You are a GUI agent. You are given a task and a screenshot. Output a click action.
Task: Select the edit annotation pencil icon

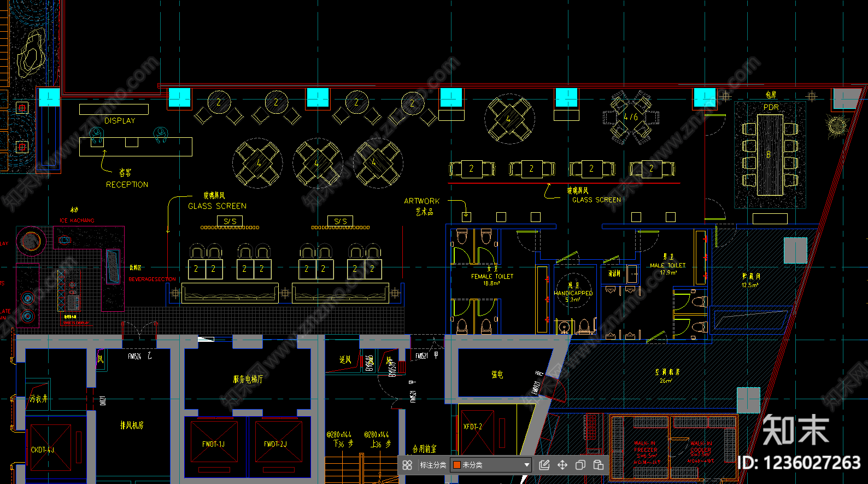(x=544, y=465)
